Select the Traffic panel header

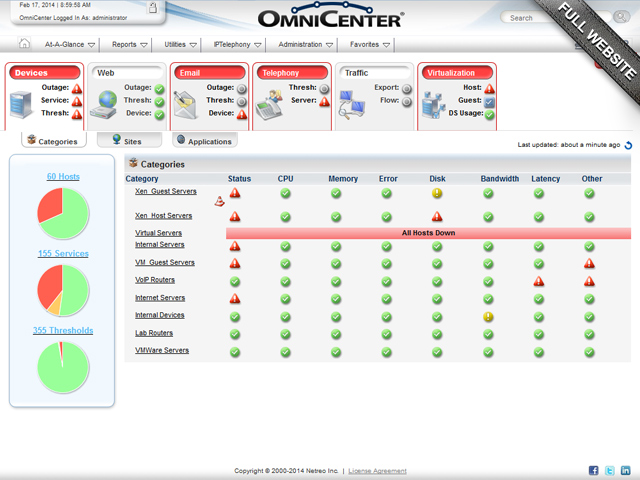point(374,73)
